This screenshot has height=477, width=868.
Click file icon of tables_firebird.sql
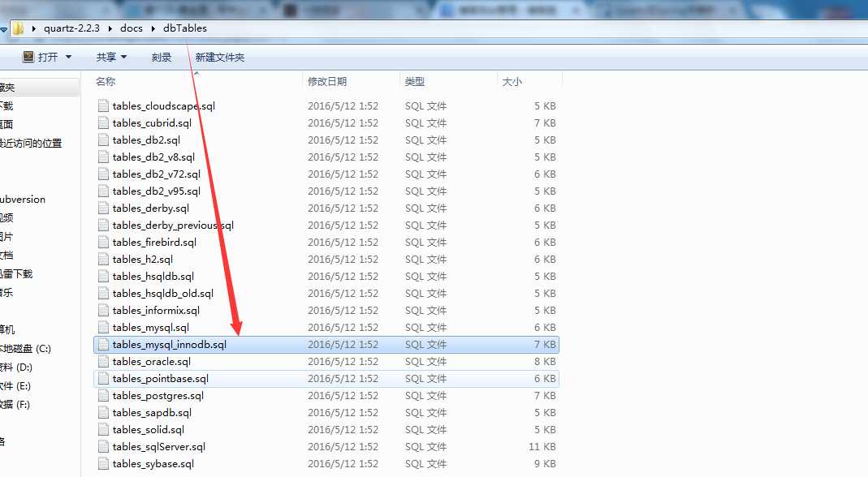[103, 243]
